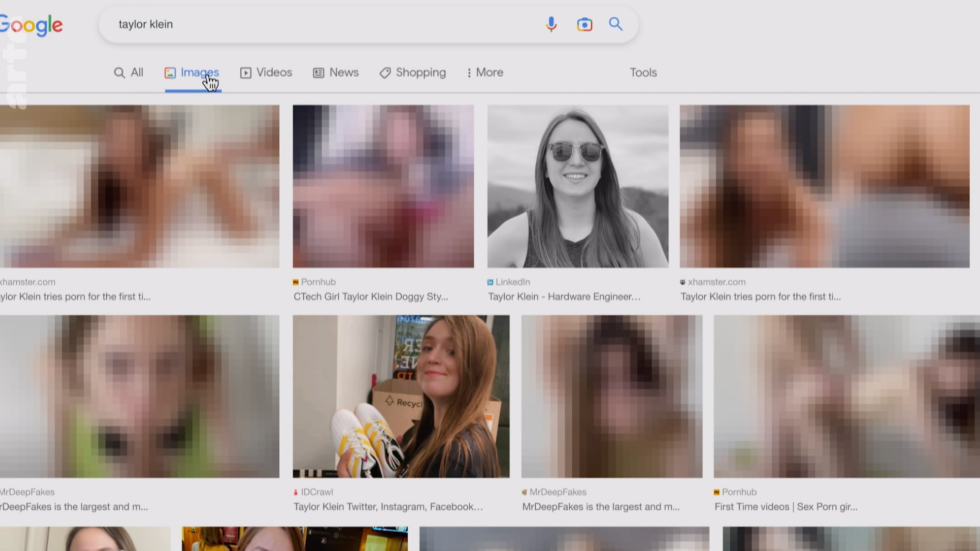Click the IDCrawl favicon below the sneakers photo
This screenshot has height=551, width=980.
[296, 492]
